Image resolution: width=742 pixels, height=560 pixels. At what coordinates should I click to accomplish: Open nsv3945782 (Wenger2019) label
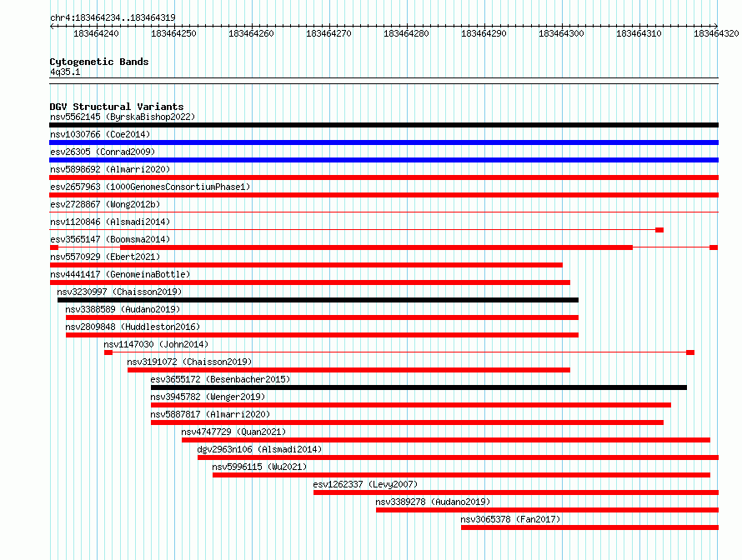pyautogui.click(x=208, y=397)
